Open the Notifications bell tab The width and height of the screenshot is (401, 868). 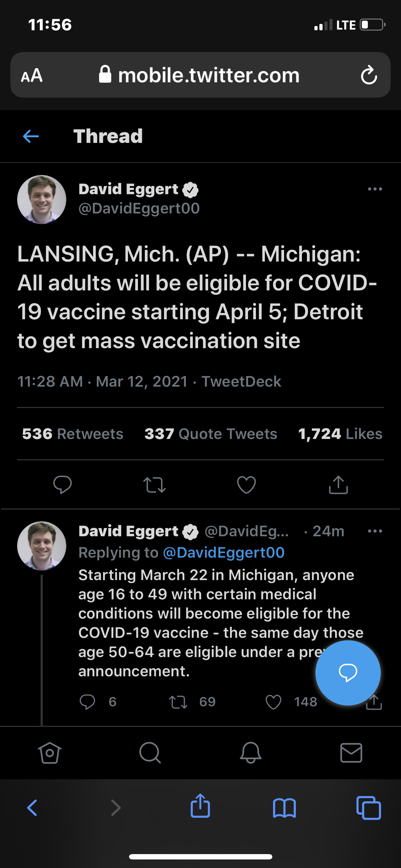point(251,753)
